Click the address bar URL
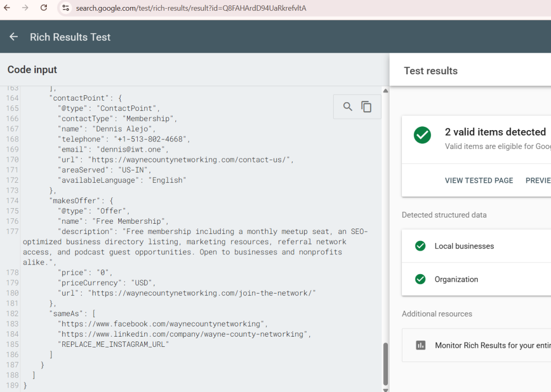The image size is (551, 392). pos(191,8)
